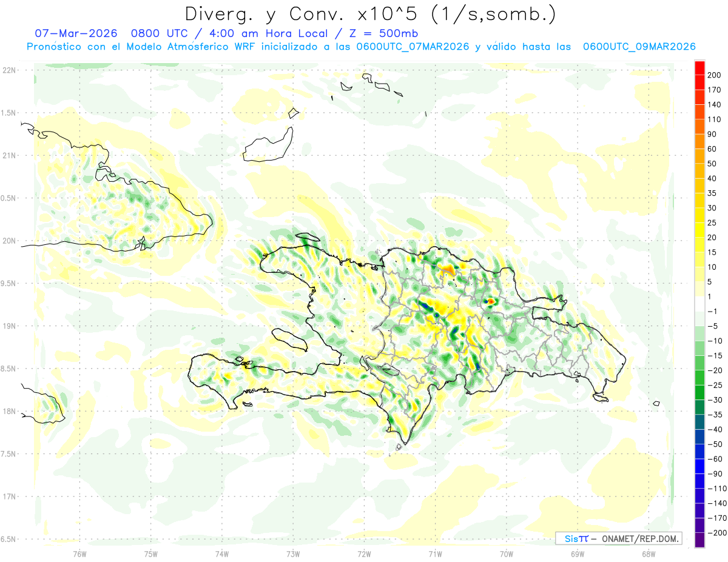Click the 18N latitude label
728x562 pixels.
(8, 412)
